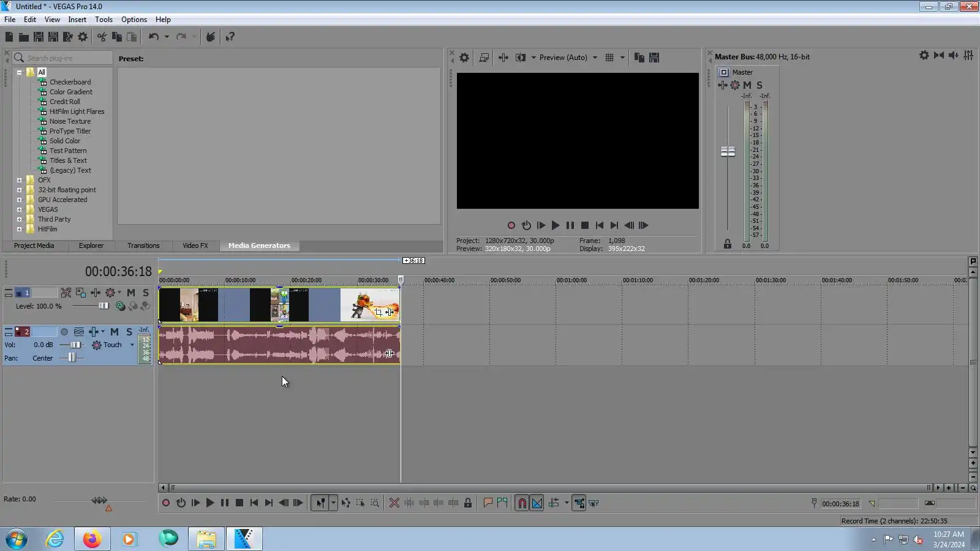Toggle Automatic Crossfades
Viewport: 980px width, 551px height.
(537, 503)
